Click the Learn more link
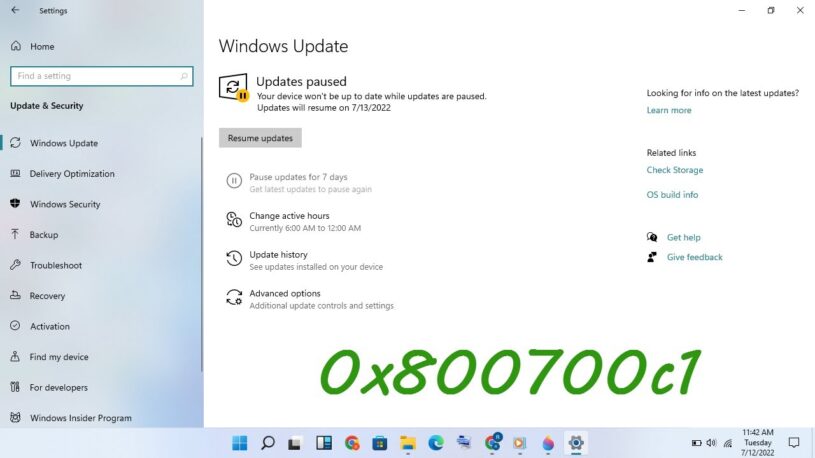 coord(668,110)
